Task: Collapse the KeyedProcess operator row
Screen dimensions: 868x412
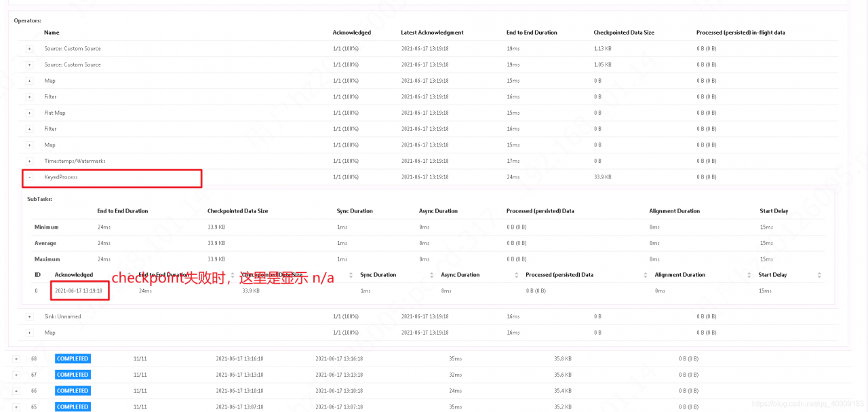Action: (29, 178)
